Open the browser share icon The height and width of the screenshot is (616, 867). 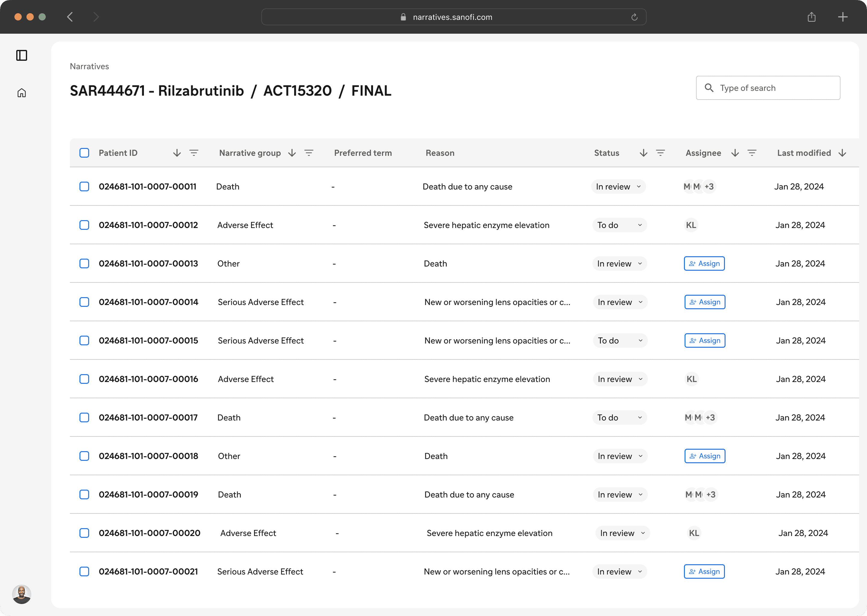[812, 17]
